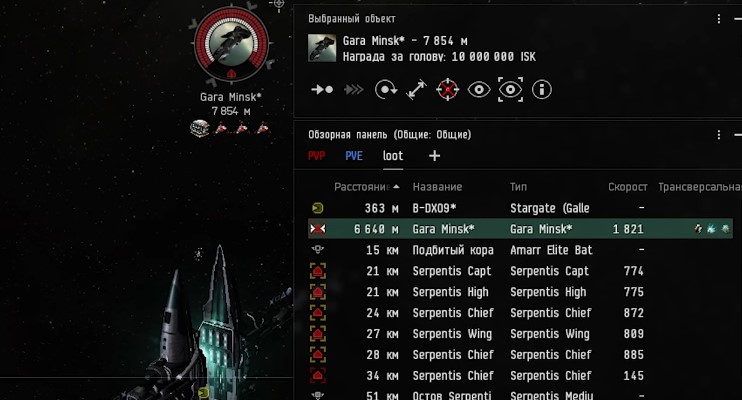Toggle the Look At eye icon
This screenshot has width=742, height=400.
(x=479, y=89)
